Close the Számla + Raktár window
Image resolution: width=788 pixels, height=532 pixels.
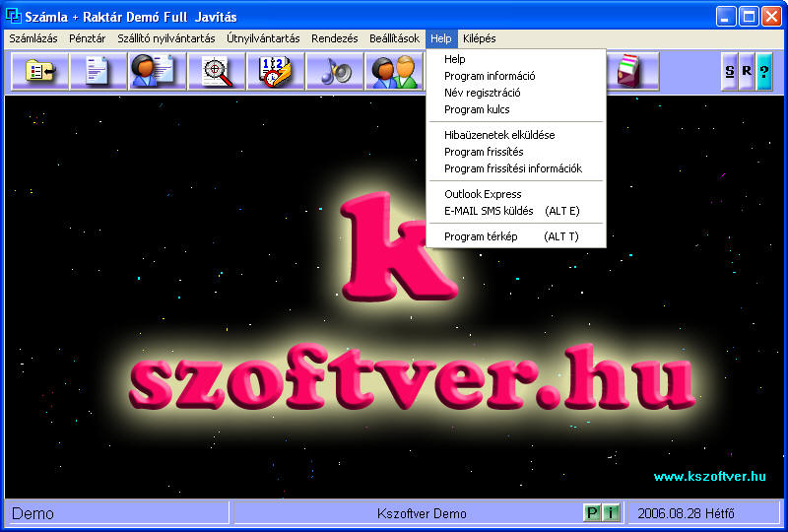pos(771,17)
